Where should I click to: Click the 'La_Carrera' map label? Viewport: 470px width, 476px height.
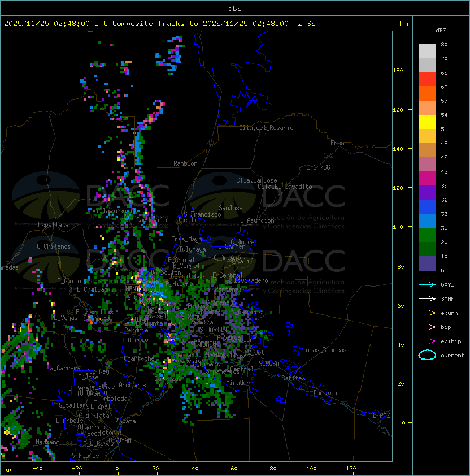tap(63, 368)
